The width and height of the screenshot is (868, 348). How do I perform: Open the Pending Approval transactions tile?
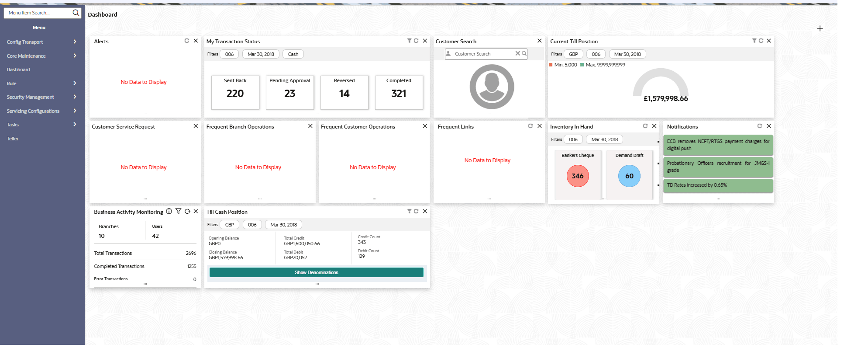pyautogui.click(x=290, y=93)
